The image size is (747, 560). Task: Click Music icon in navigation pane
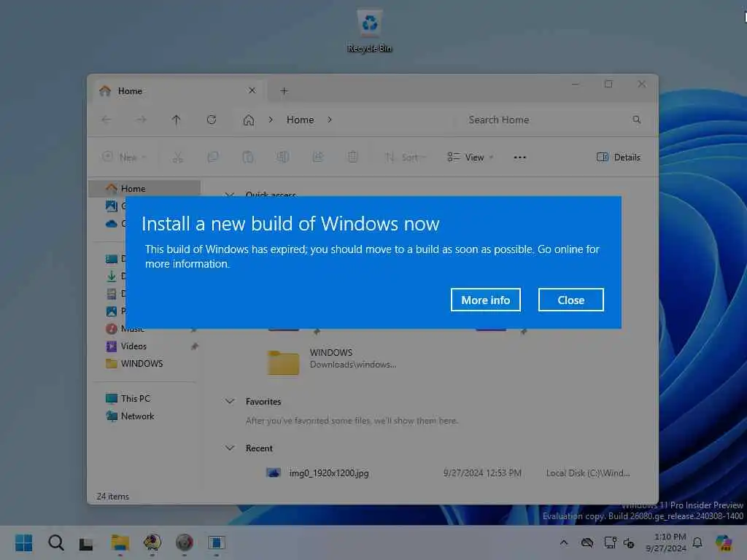(112, 329)
